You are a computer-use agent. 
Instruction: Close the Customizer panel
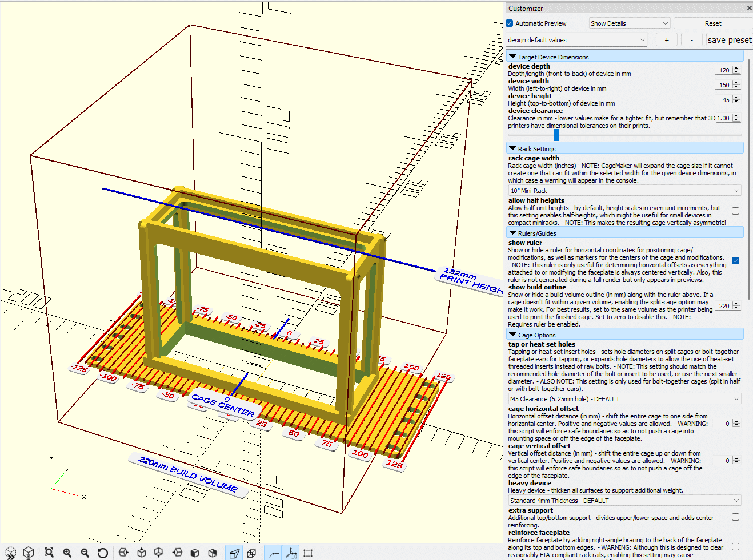pos(749,8)
